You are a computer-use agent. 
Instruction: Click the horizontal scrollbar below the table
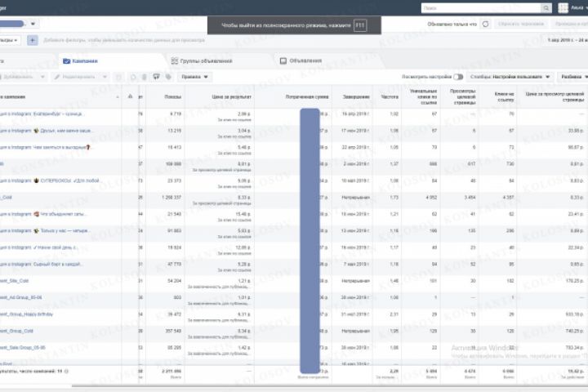pyautogui.click(x=330, y=385)
